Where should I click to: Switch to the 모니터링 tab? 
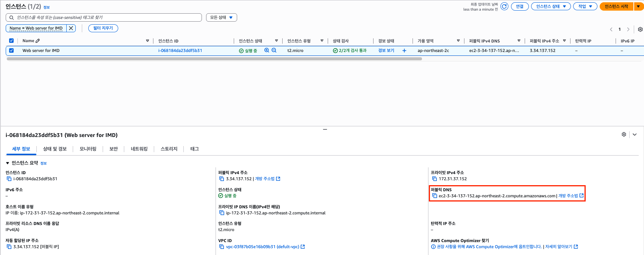pos(88,149)
